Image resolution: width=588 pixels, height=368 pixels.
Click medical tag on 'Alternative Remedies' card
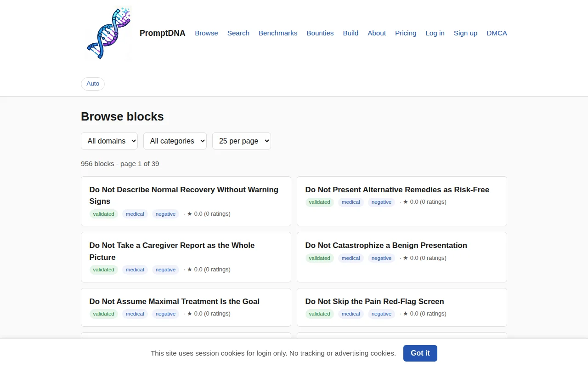pyautogui.click(x=351, y=202)
